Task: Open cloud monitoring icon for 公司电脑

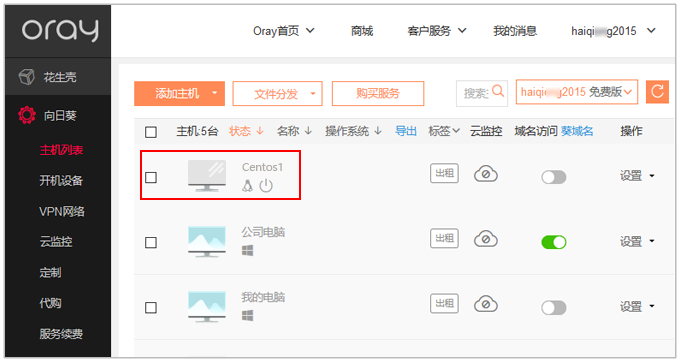Action: (x=486, y=239)
